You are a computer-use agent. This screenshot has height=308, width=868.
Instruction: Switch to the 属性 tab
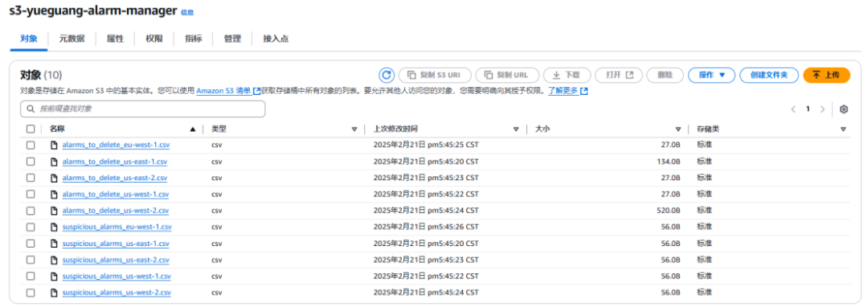coord(115,39)
